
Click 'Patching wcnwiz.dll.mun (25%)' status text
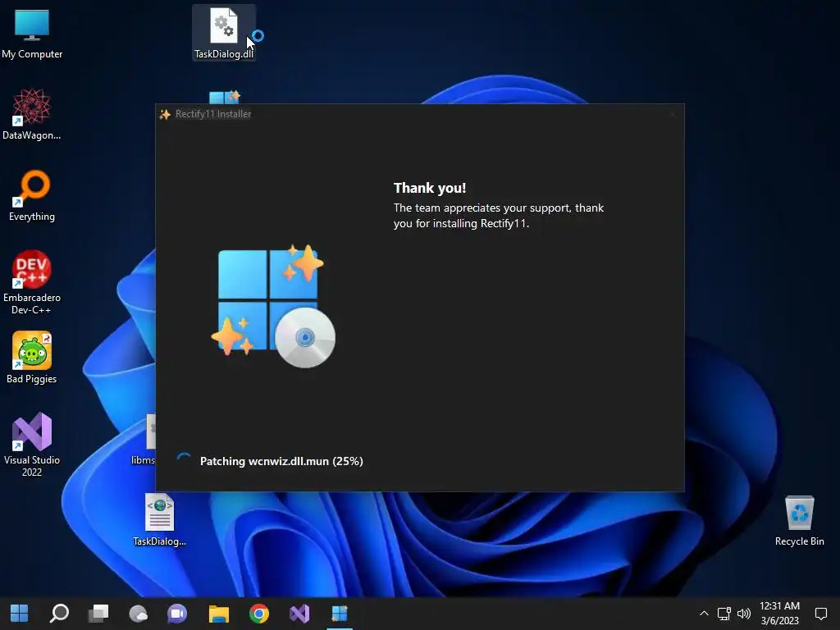281,461
